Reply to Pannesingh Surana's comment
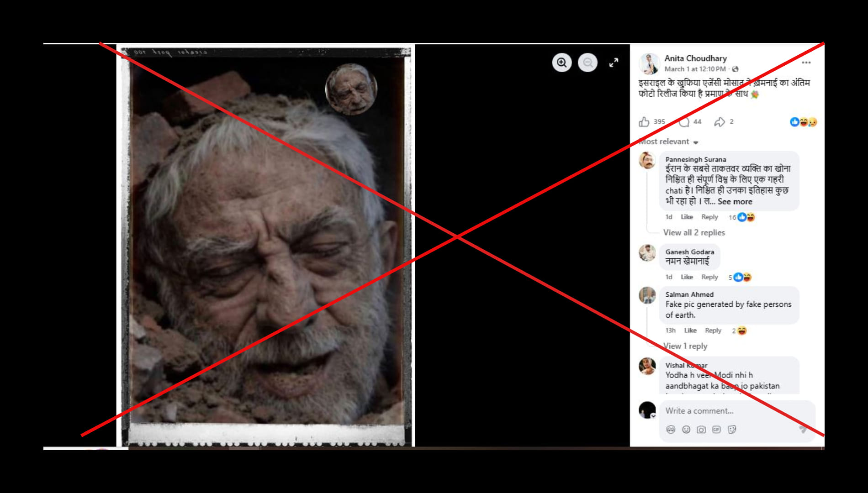The width and height of the screenshot is (868, 493). tap(709, 217)
